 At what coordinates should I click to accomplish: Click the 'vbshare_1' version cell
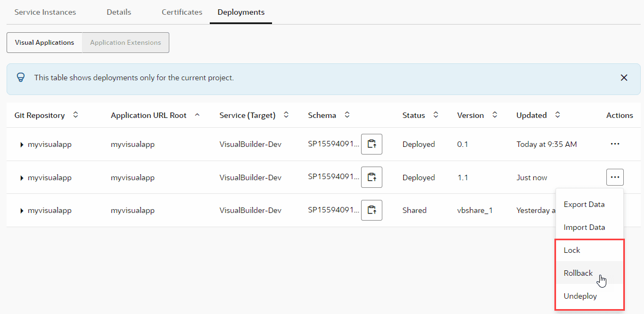[475, 210]
